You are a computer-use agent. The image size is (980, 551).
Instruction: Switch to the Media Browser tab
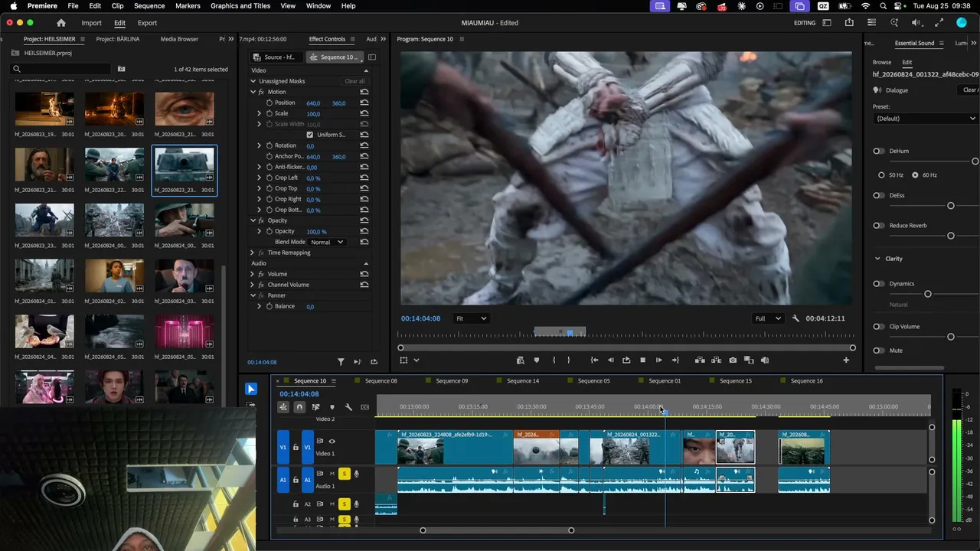[179, 39]
